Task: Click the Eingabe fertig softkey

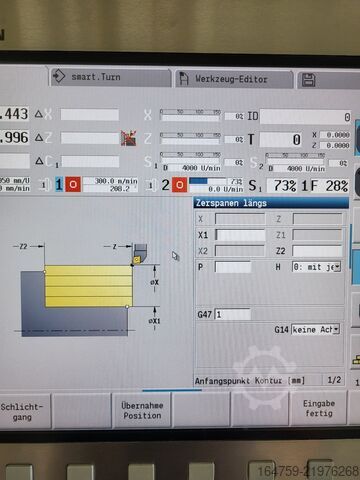Action: (318, 409)
